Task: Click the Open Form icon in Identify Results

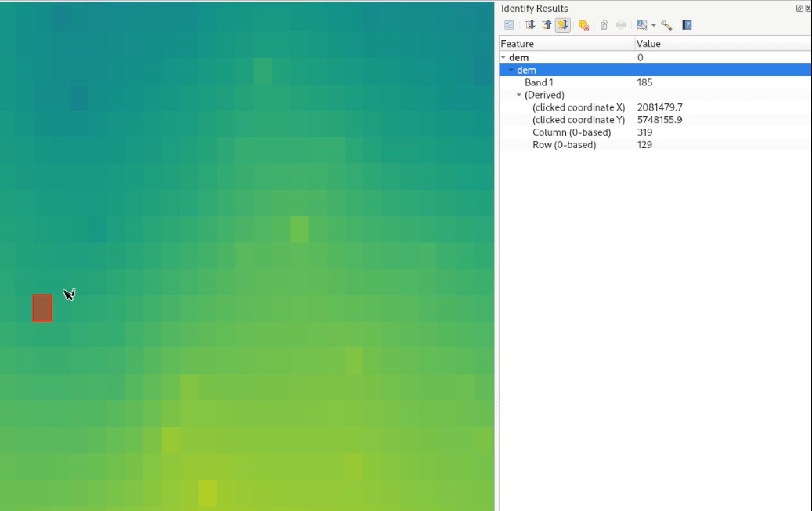Action: click(509, 25)
